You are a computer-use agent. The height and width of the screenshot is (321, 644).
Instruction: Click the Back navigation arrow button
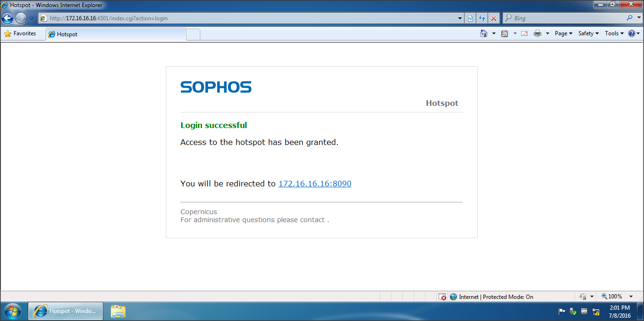pyautogui.click(x=8, y=18)
